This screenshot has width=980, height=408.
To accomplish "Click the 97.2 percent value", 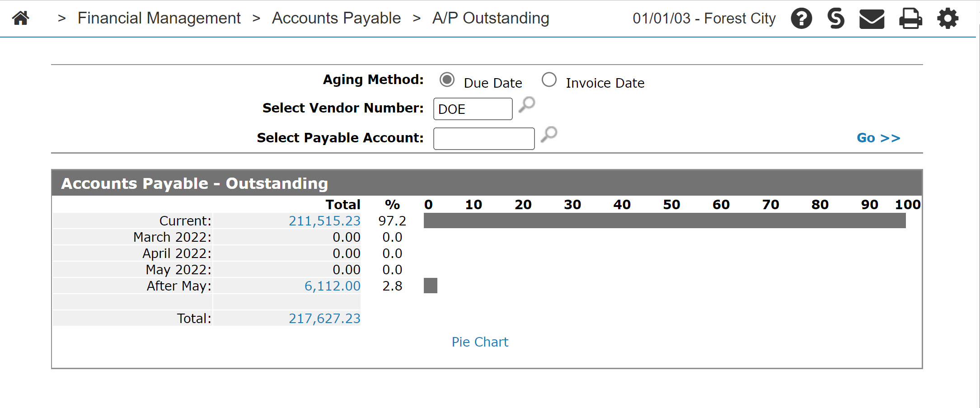I will coord(392,221).
